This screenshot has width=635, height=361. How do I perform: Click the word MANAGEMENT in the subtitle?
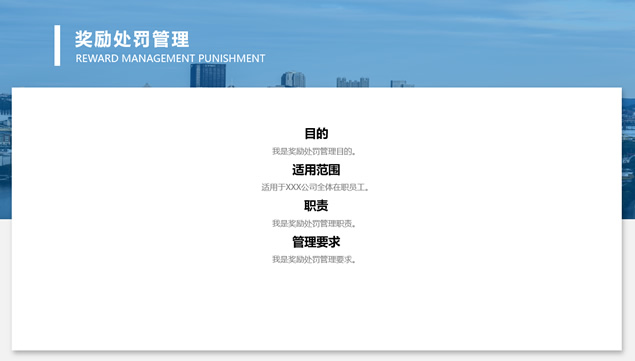click(x=158, y=58)
